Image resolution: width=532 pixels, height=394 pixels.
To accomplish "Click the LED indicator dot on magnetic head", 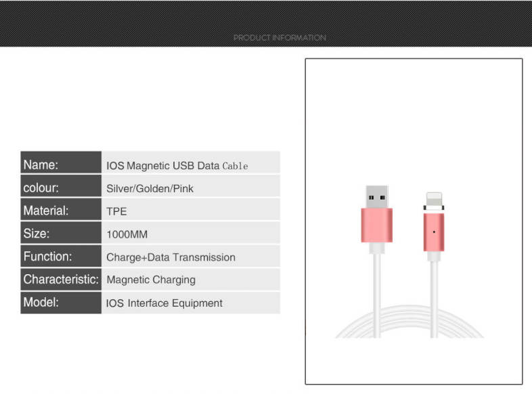I will pos(434,232).
